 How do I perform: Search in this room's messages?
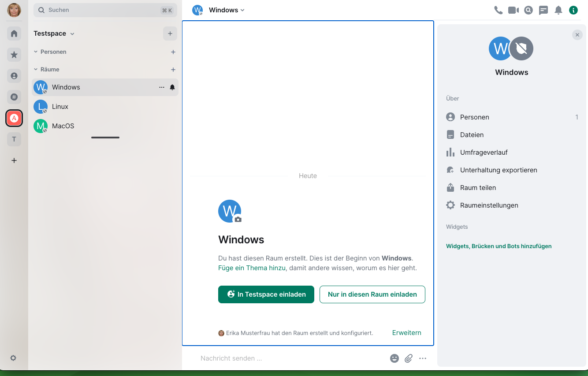[x=528, y=10]
